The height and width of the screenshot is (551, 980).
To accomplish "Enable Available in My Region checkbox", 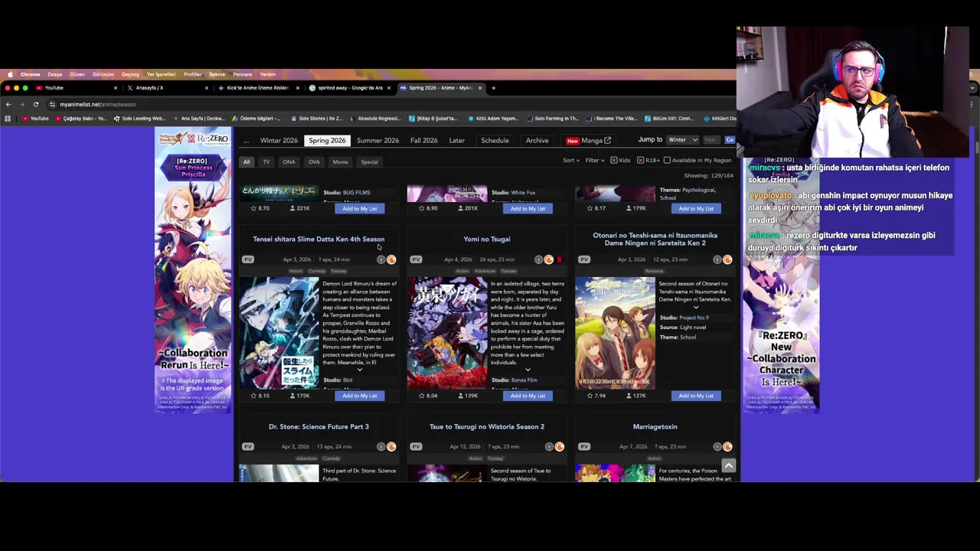I will pos(667,161).
